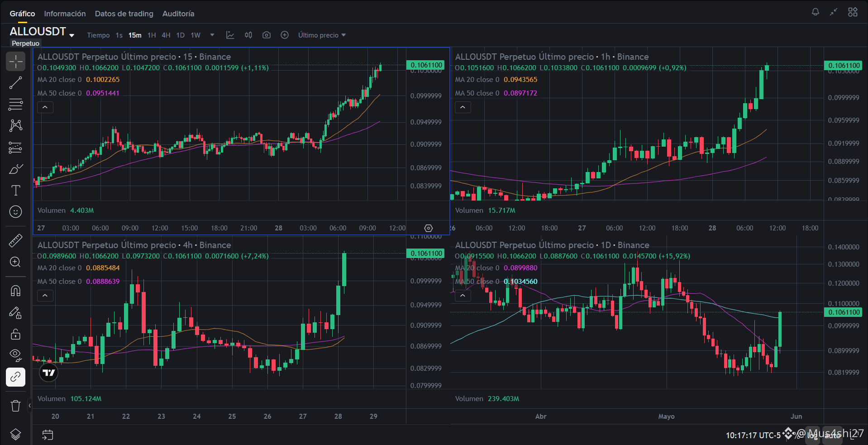Open the chart style line icon
868x445 pixels.
[x=230, y=35]
